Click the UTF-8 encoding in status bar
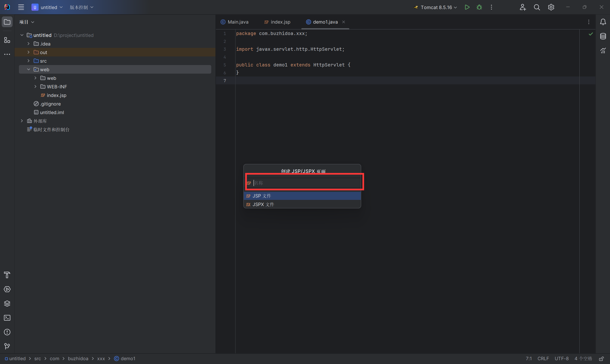The width and height of the screenshot is (610, 364). [561, 359]
